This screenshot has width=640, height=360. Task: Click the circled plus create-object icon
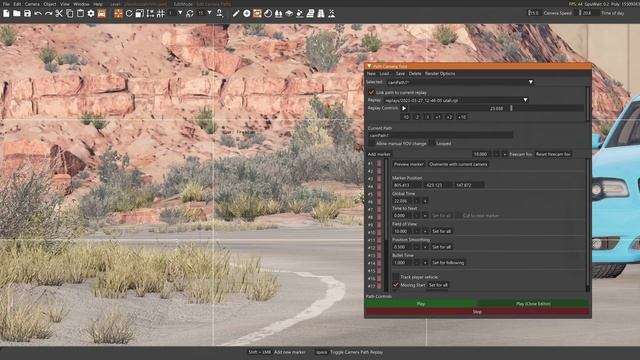tap(247, 13)
